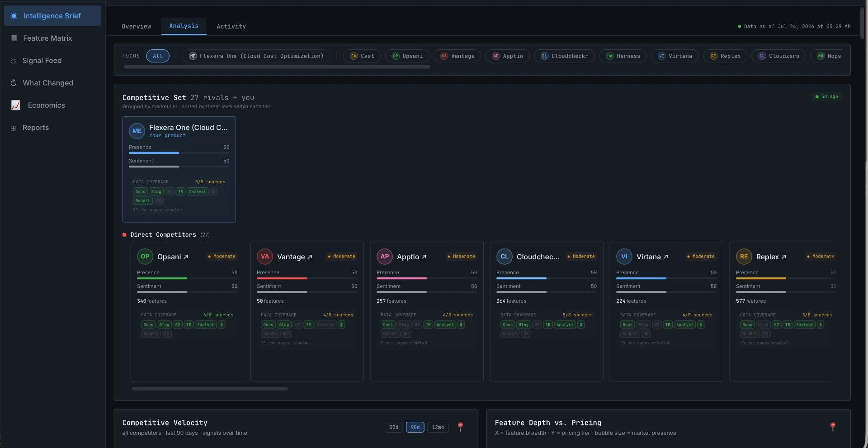This screenshot has height=448, width=868.
Task: Filter focus to Vantage chip
Action: coord(457,56)
